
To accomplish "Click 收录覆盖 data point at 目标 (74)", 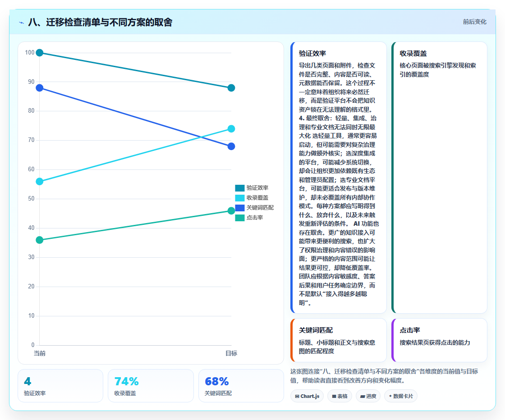I will (231, 129).
